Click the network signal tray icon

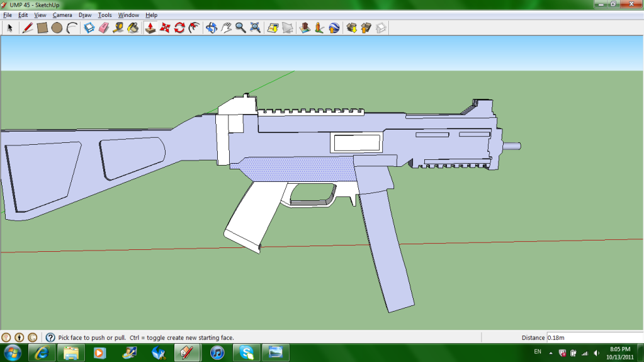[x=585, y=353]
